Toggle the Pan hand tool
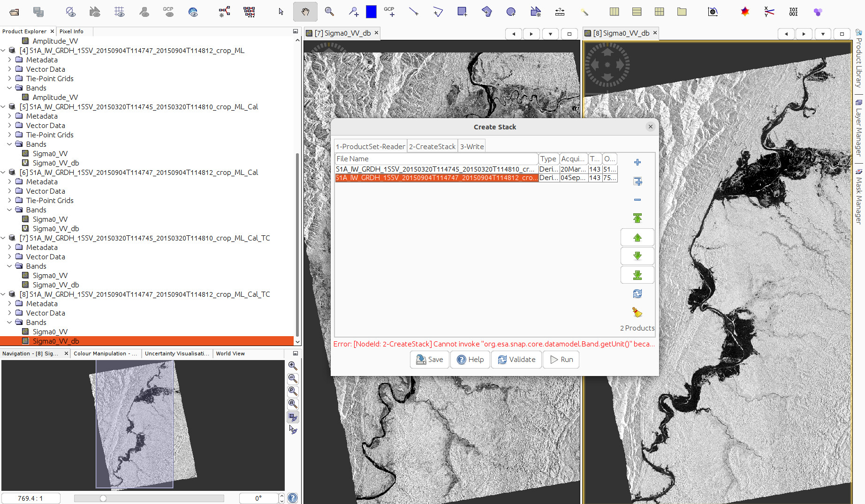The width and height of the screenshot is (865, 504). pos(305,12)
